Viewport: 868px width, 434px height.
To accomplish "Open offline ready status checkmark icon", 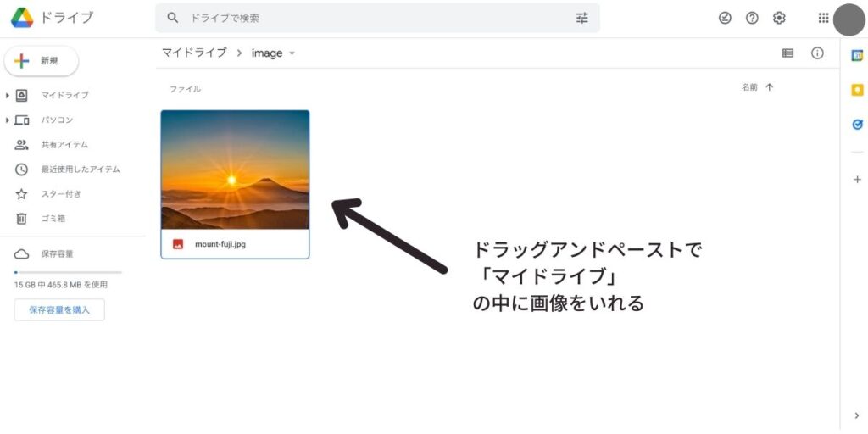I will [x=725, y=18].
